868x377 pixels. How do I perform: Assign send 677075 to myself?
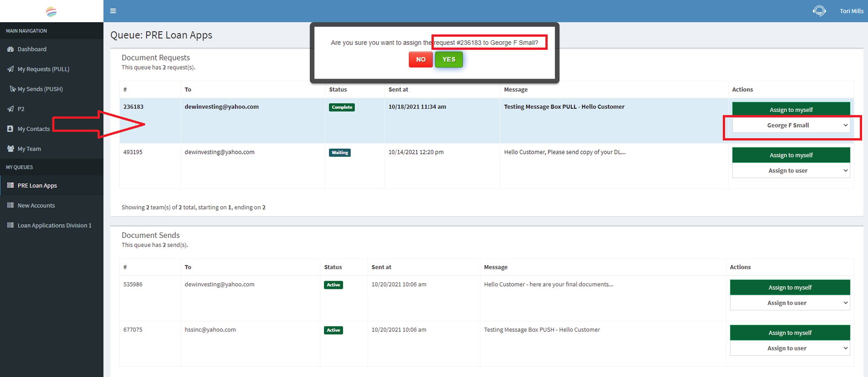click(790, 333)
